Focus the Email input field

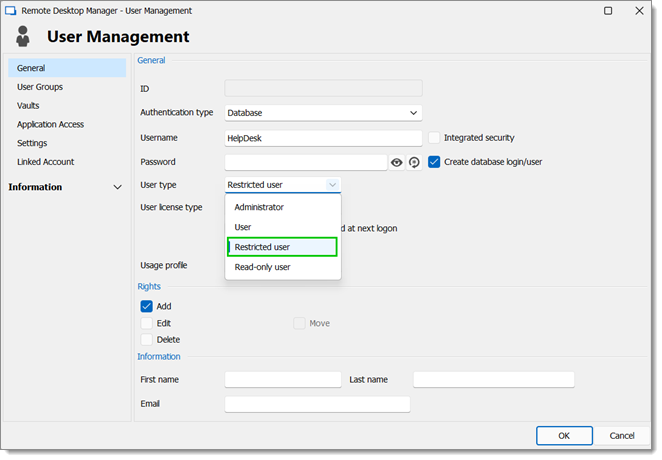[317, 404]
